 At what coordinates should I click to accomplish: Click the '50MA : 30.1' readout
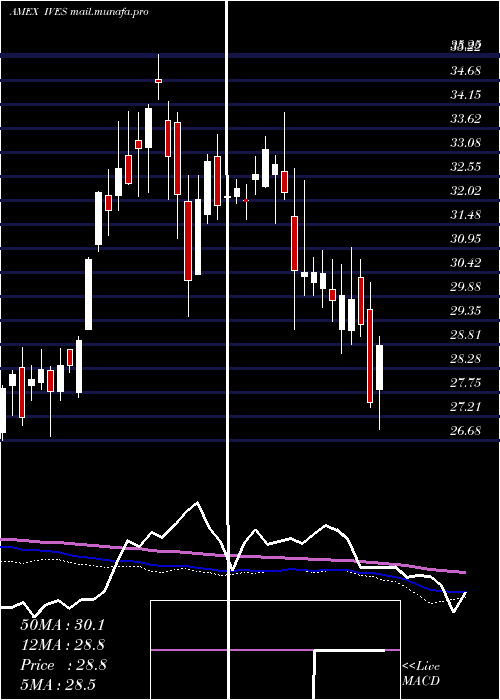point(62,625)
